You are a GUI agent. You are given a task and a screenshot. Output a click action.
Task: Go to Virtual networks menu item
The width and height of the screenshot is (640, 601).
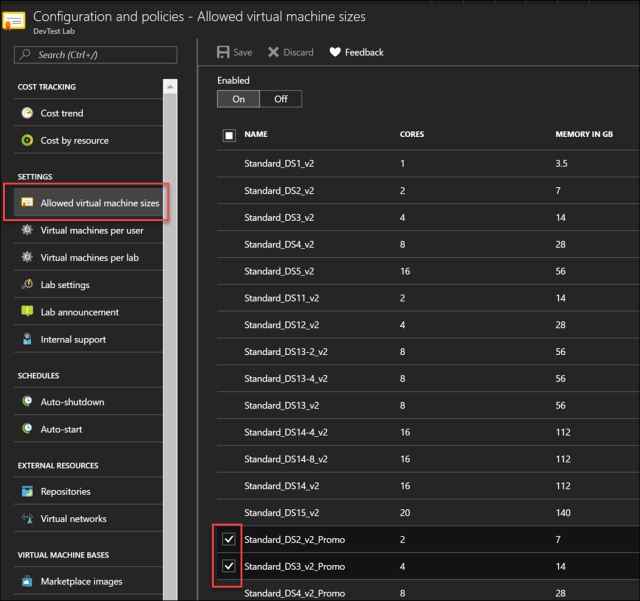coord(73,518)
